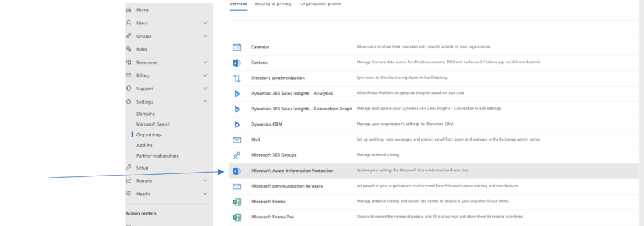Collapse the Settings menu chevron

(x=206, y=102)
